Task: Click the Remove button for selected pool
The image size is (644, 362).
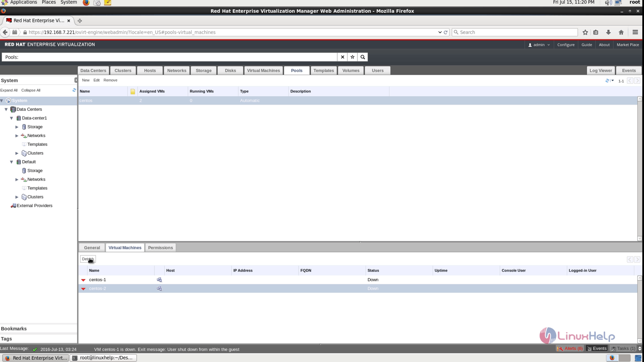Action: 111,80
